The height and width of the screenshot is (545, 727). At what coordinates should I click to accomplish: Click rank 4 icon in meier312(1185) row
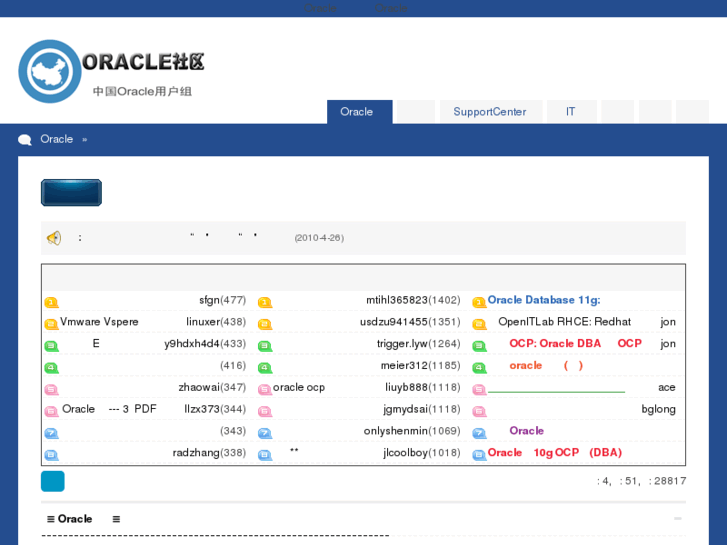tap(265, 368)
